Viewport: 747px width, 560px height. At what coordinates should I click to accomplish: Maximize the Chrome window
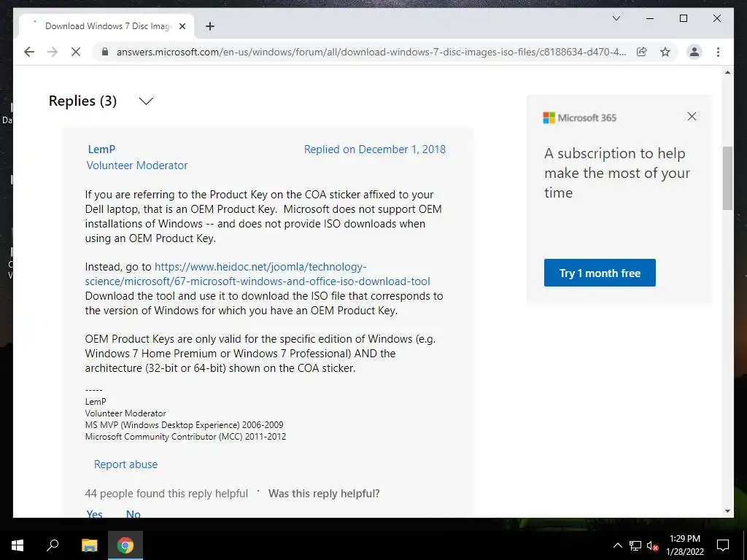click(x=683, y=18)
